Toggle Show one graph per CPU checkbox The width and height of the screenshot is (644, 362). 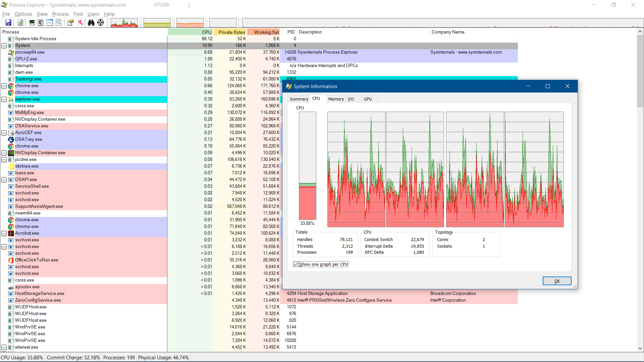296,264
